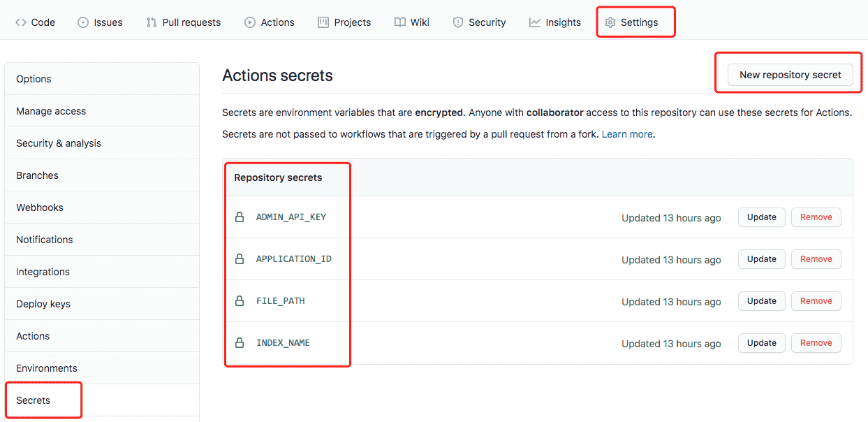Update the FILE_PATH secret
This screenshot has width=868, height=422.
[762, 301]
